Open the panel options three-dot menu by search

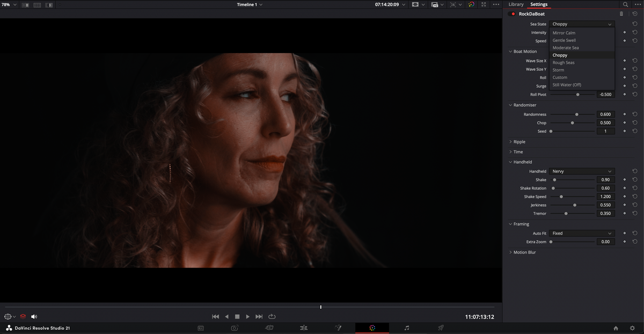coord(637,4)
